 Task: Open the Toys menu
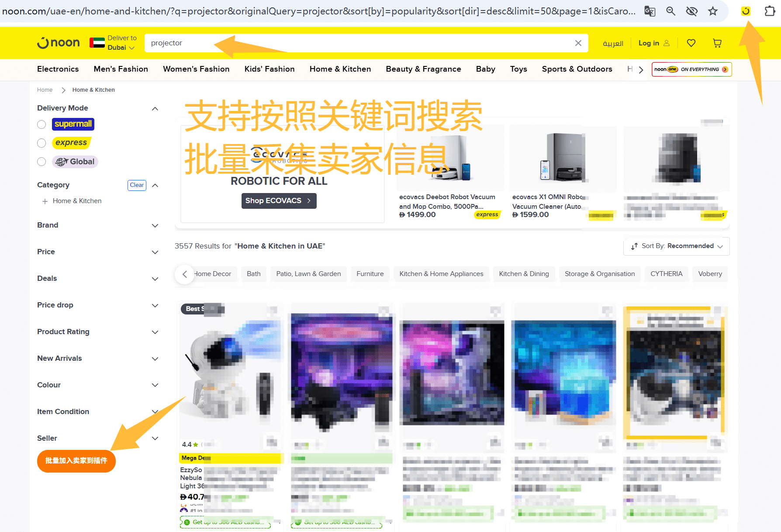click(x=518, y=69)
